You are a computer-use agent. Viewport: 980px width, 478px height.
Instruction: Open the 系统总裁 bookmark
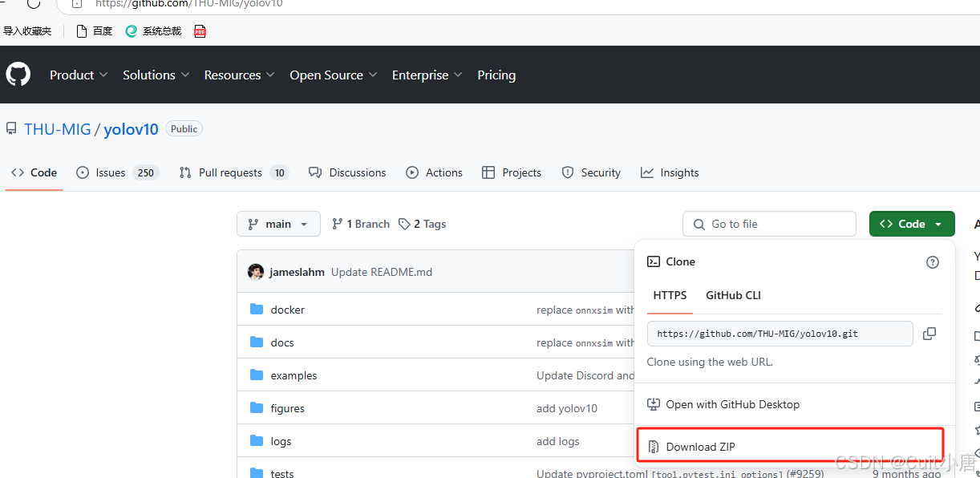(153, 31)
